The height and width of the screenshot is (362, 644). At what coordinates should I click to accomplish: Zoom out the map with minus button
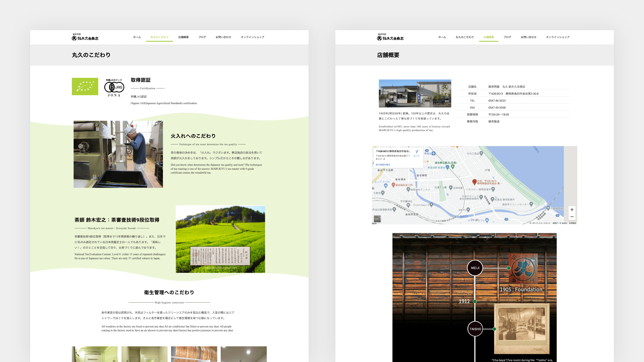[x=572, y=217]
